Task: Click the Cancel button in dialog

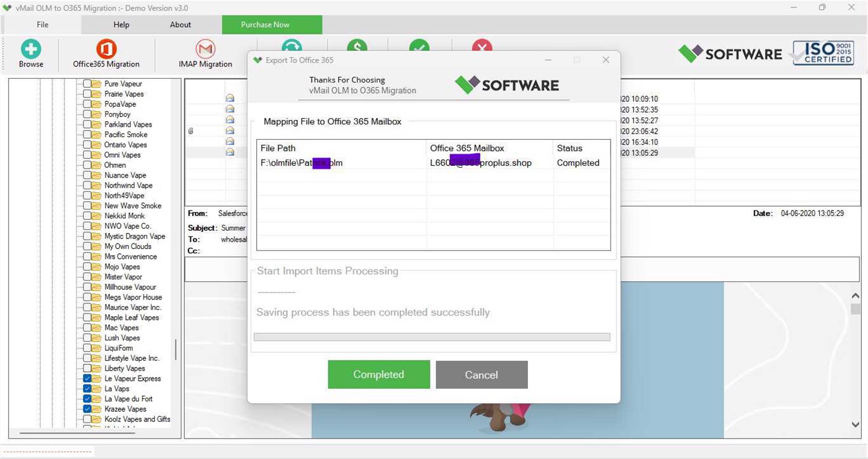Action: pos(481,375)
